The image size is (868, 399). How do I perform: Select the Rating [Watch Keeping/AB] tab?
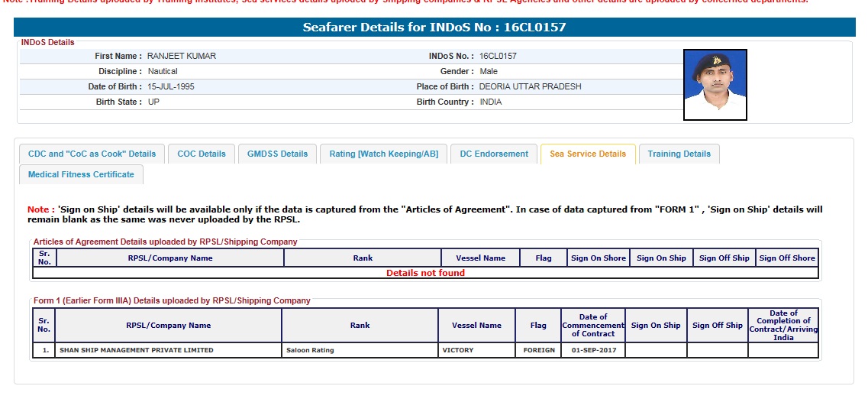(x=383, y=154)
